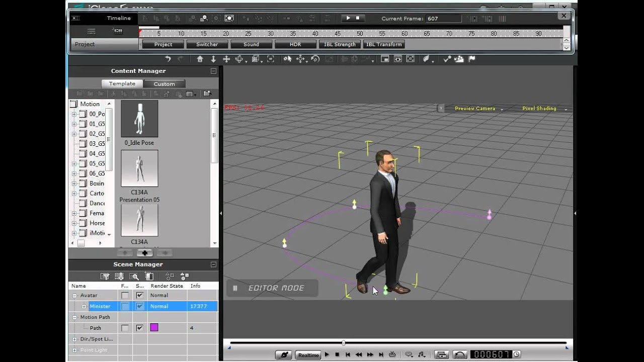Click the playback bar's Stop button
The height and width of the screenshot is (362, 644).
[337, 354]
